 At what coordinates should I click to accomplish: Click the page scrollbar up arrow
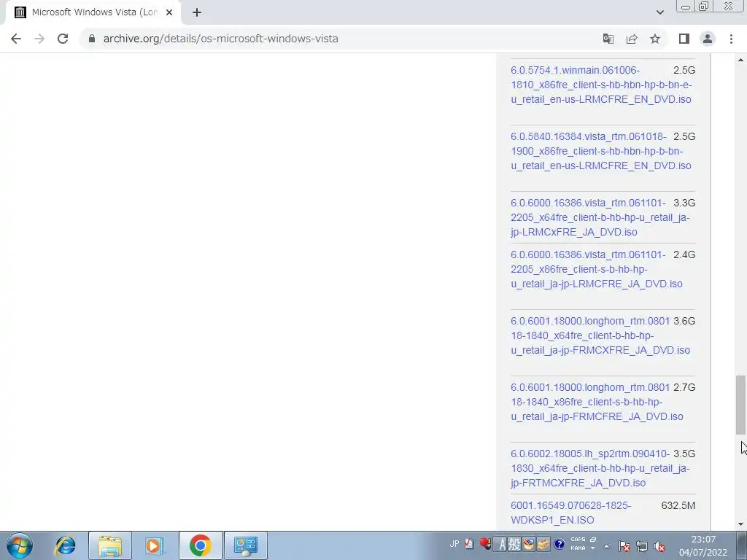[740, 60]
